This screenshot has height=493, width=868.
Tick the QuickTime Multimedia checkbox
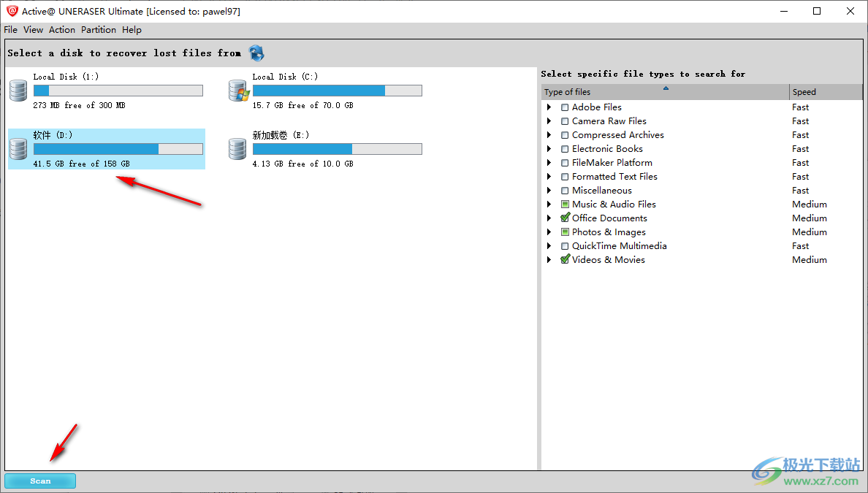coord(565,245)
